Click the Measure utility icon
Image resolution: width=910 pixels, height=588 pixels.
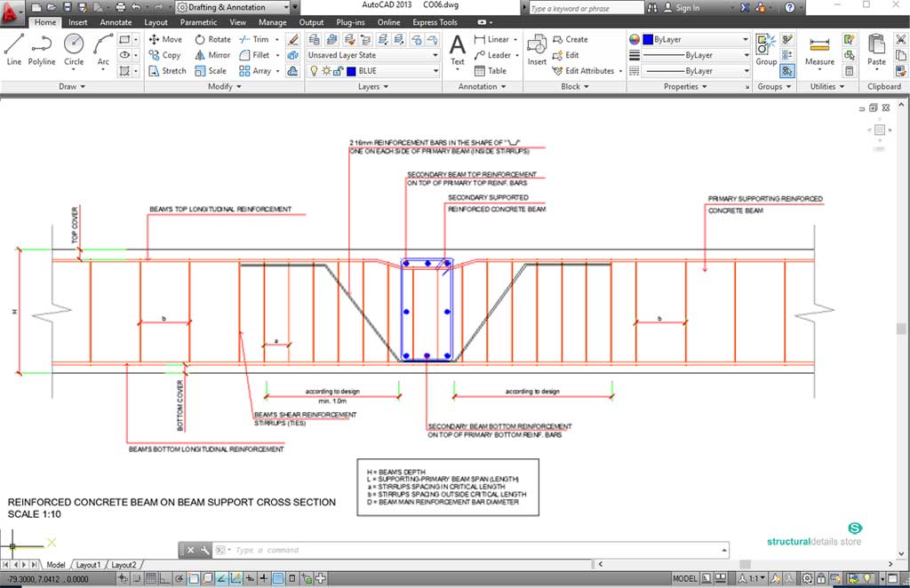tap(819, 49)
